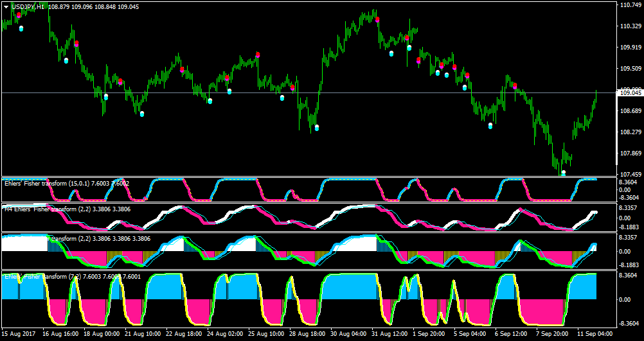Click the 22 Aug 18:00 time axis label
644x341 pixels.
184,333
